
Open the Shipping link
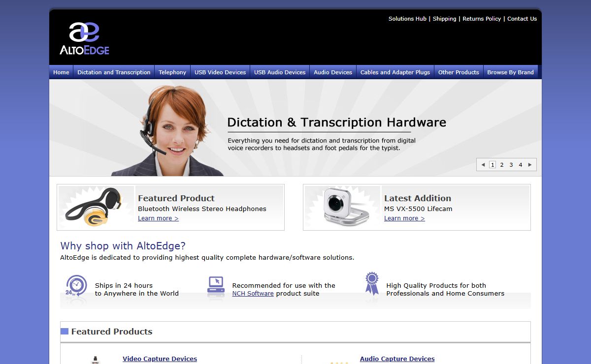pyautogui.click(x=444, y=19)
